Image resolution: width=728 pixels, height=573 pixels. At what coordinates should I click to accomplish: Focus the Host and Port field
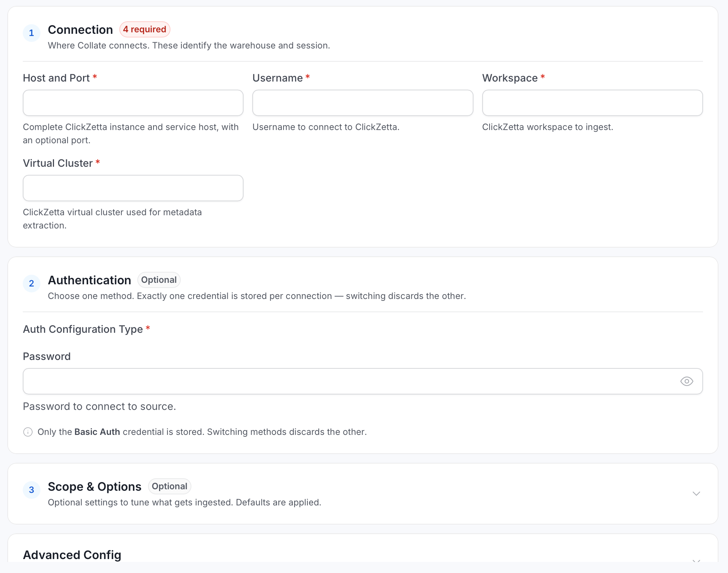click(x=133, y=103)
